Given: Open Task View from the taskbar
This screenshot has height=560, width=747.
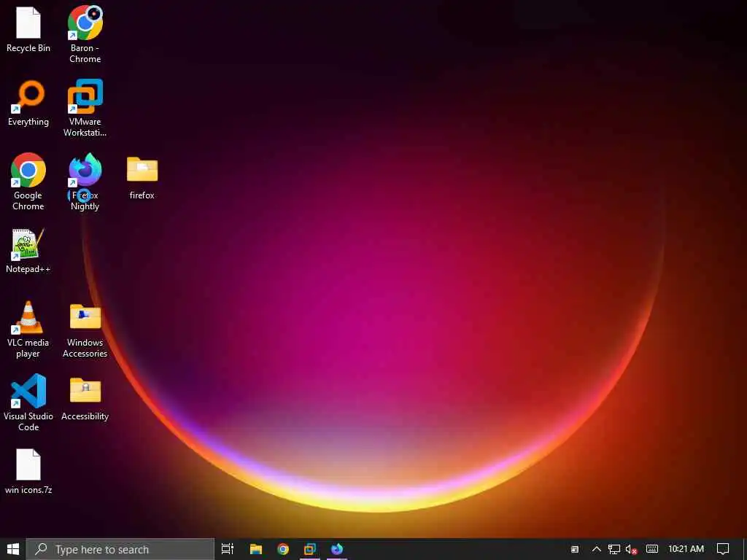Looking at the screenshot, I should click(x=228, y=549).
